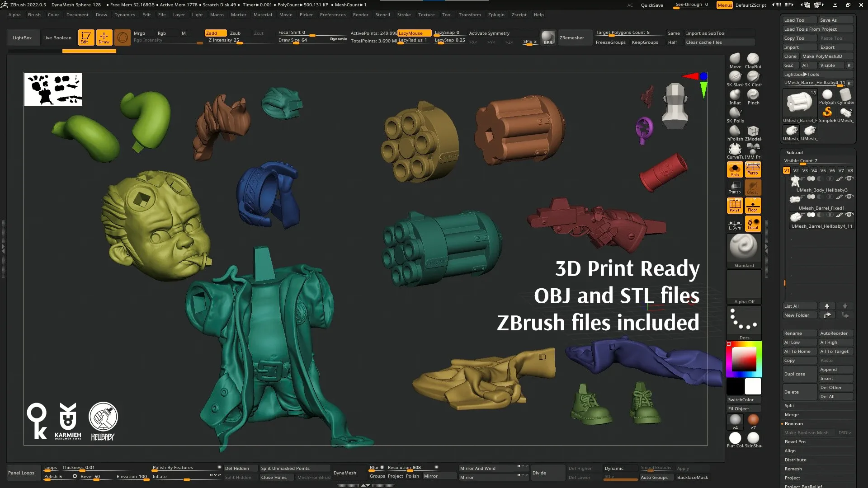Pick a color in the color picker
The width and height of the screenshot is (868, 488).
point(743,358)
